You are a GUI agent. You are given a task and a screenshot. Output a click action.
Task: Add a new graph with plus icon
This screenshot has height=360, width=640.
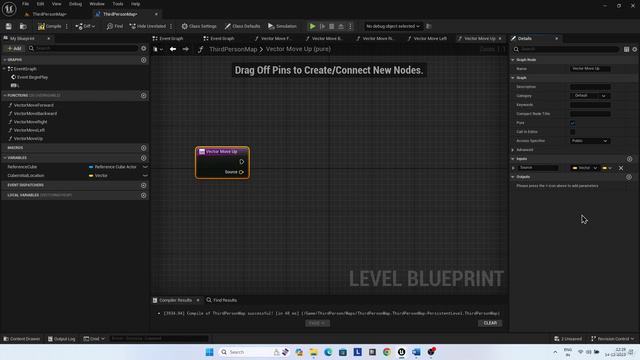tap(144, 60)
